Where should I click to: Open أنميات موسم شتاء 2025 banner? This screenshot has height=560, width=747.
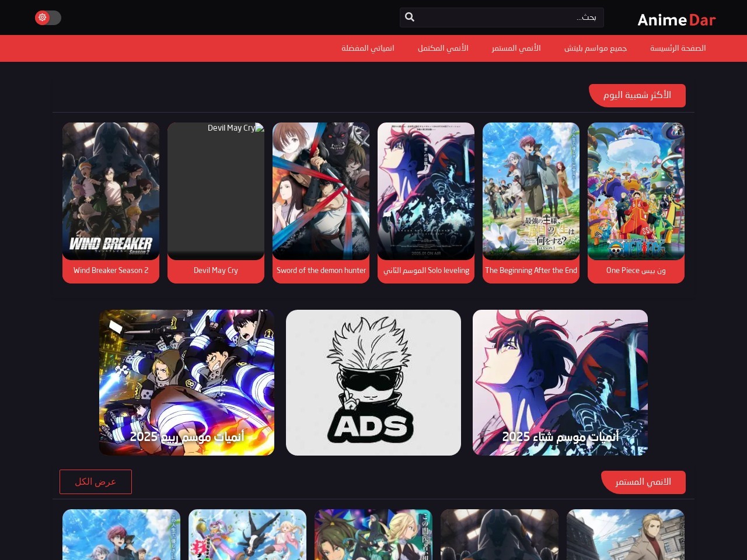coord(560,383)
